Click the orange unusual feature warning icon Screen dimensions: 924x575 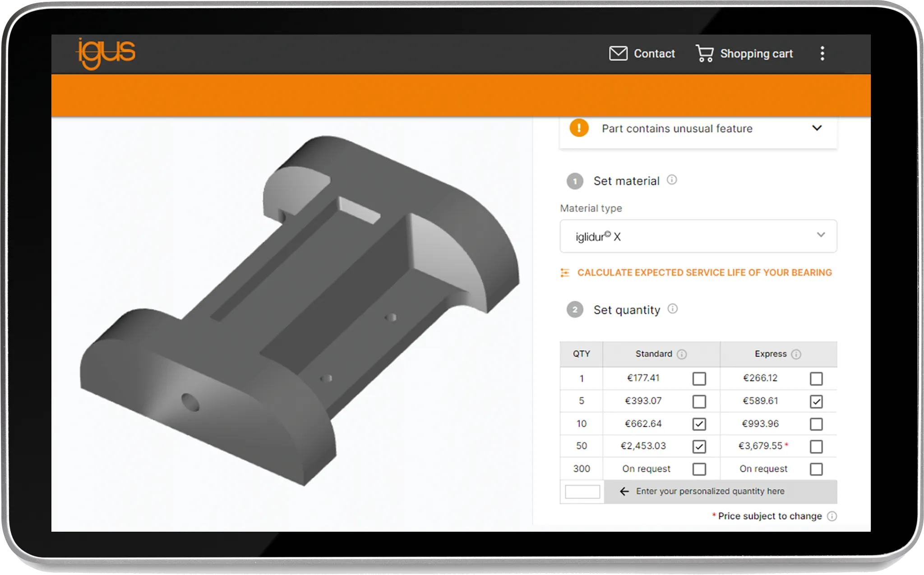579,128
